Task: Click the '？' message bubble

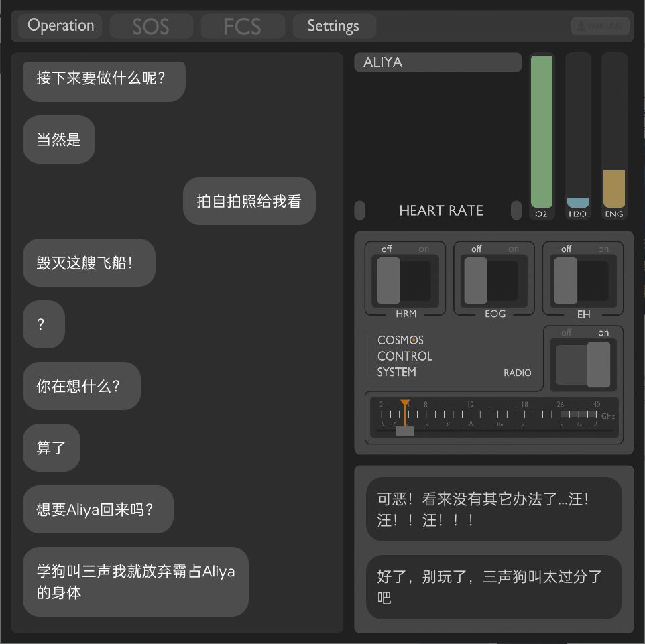Action: pyautogui.click(x=44, y=324)
